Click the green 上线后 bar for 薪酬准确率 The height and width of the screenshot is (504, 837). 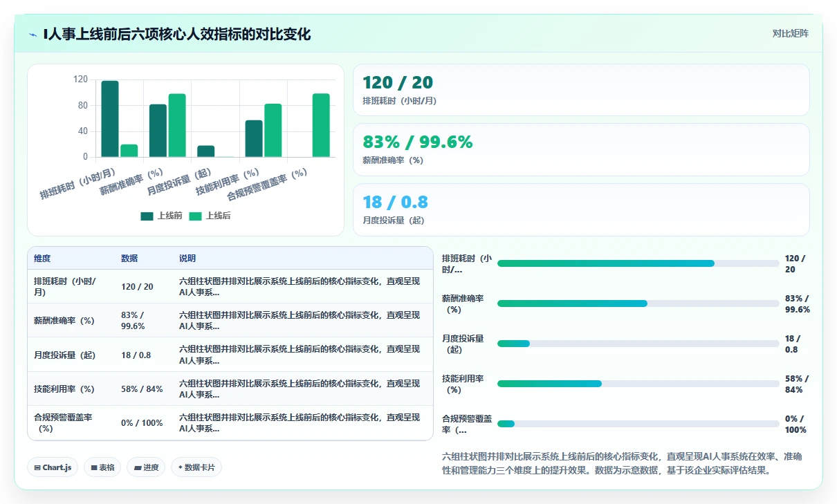click(177, 125)
